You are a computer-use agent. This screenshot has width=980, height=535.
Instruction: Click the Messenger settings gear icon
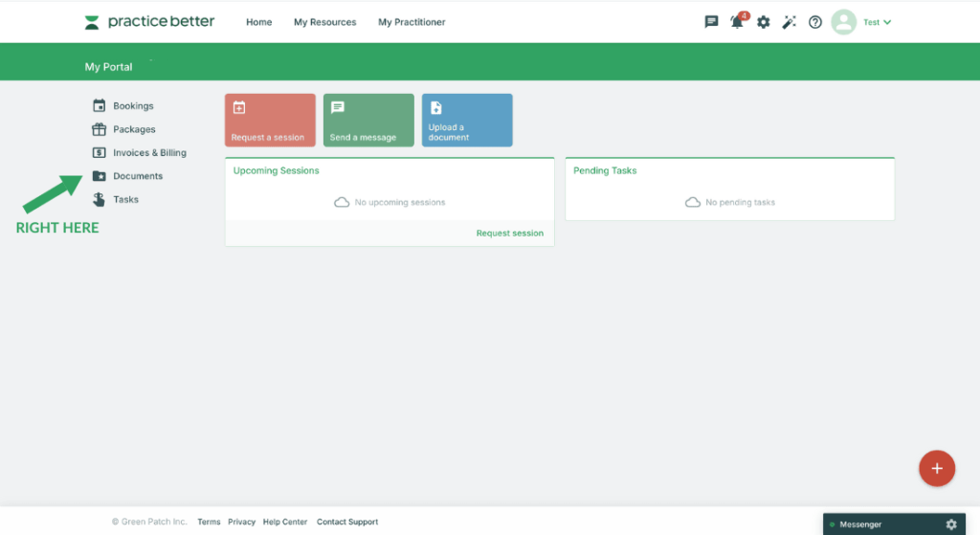click(x=950, y=524)
